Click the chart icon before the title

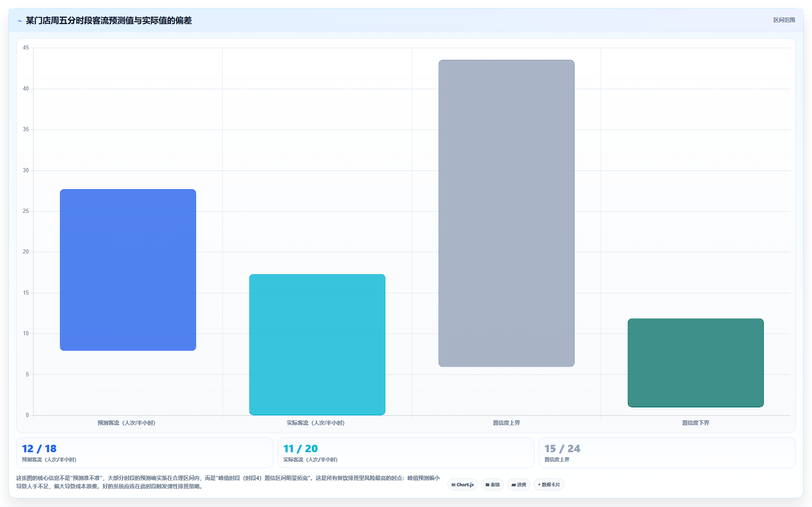tap(20, 21)
